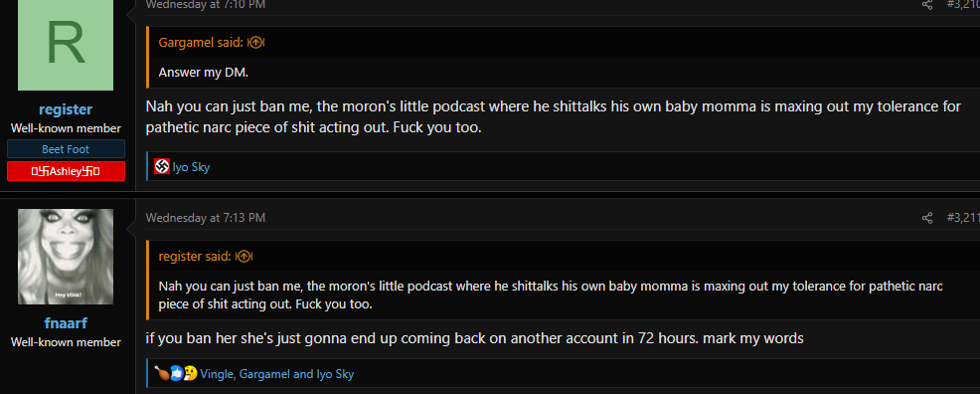Viewport: 980px width, 394px height.
Task: Open the fnaarf username profile link
Action: (x=66, y=323)
